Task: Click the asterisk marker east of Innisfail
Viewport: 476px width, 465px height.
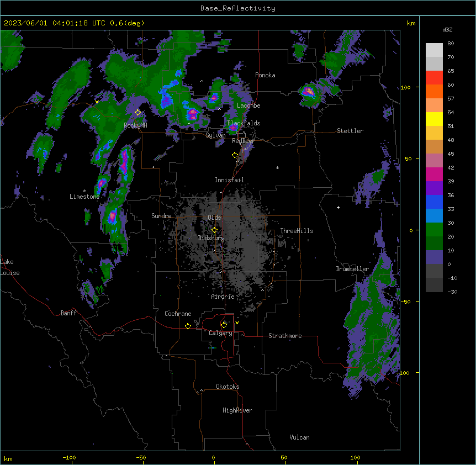Action: [277, 167]
